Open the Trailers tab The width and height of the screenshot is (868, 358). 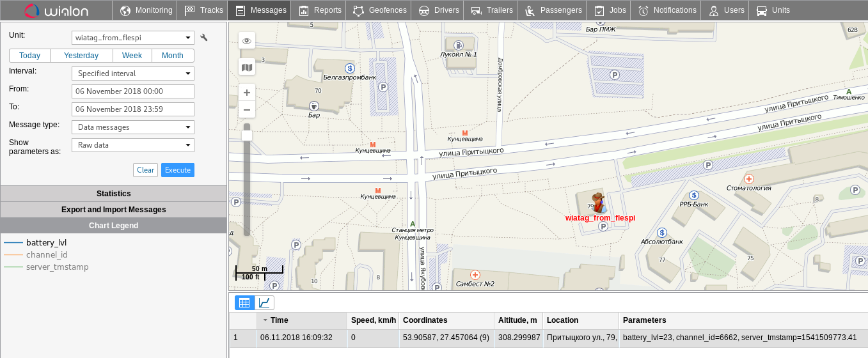[x=491, y=10]
